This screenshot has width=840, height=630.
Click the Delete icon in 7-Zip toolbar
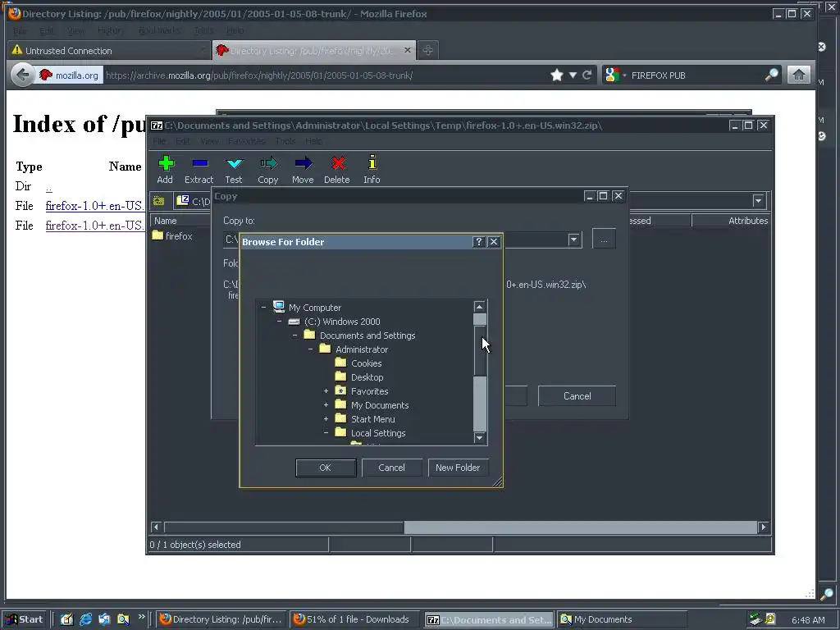click(337, 163)
